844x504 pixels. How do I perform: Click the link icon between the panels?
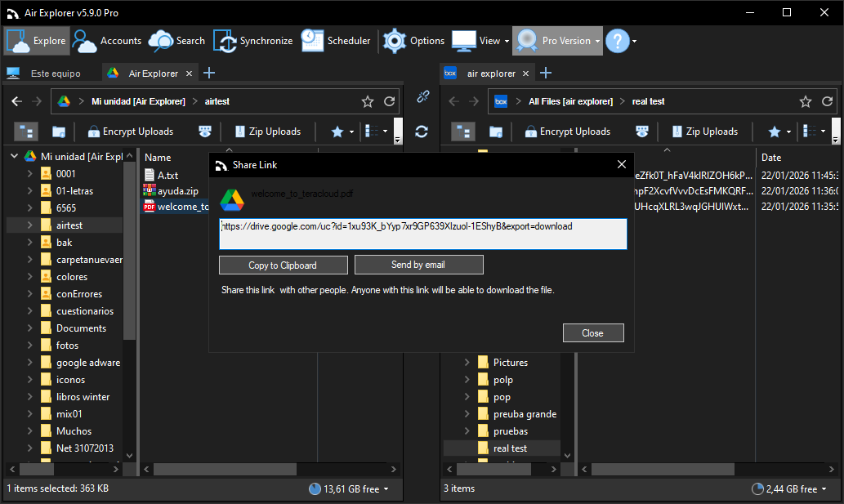(x=422, y=96)
